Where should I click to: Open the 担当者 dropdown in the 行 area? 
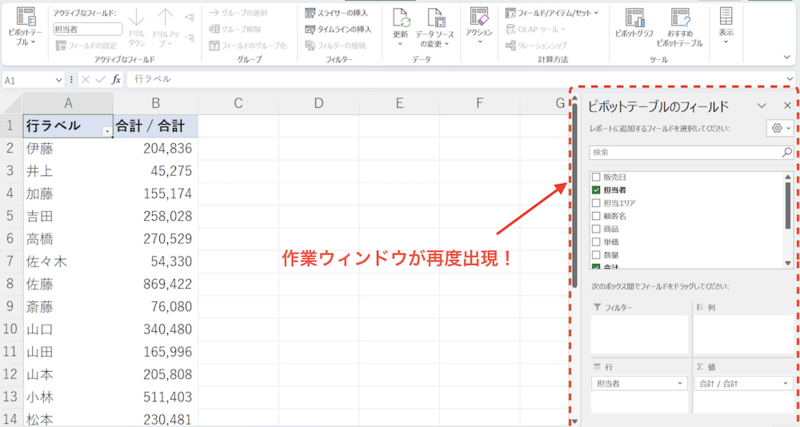681,383
